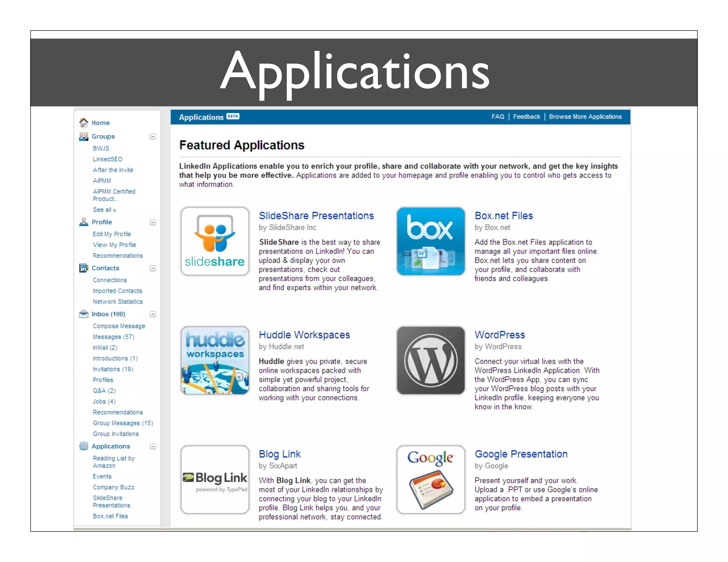This screenshot has height=562, width=728.
Task: Open InMail (2)
Action: tap(105, 347)
